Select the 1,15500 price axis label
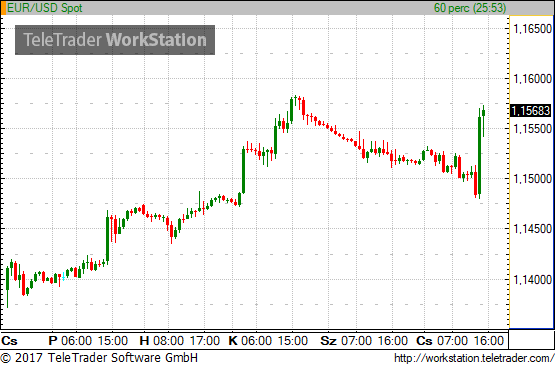Viewport: 555px width, 367px height. coord(532,129)
